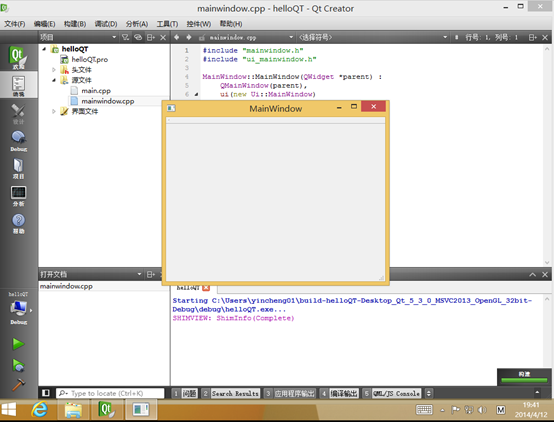Click the filter tree icon in Projects
The width and height of the screenshot is (554, 422).
point(125,37)
